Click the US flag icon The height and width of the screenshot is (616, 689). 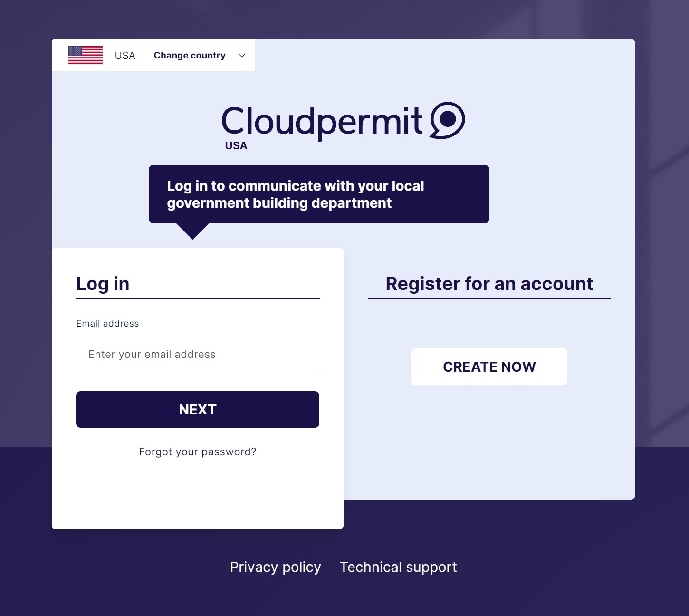coord(86,55)
